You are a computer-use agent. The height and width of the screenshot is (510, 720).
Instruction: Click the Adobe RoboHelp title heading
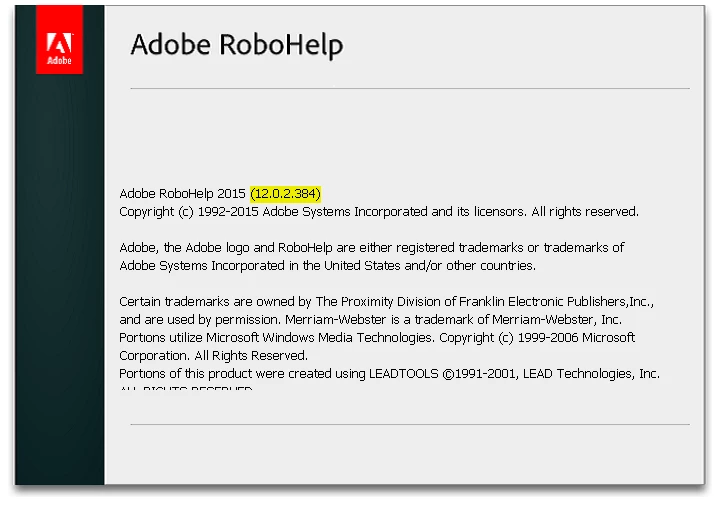(236, 45)
